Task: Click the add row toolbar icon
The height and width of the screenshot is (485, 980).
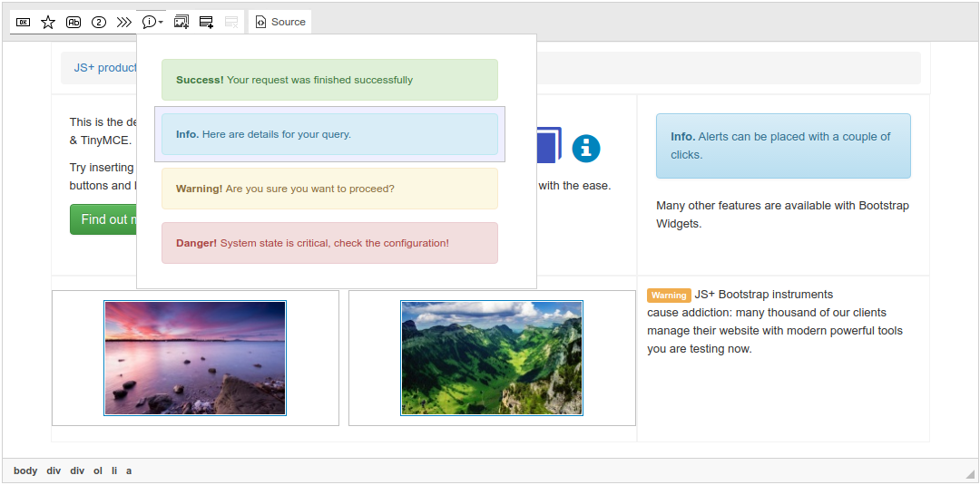Action: coord(206,22)
